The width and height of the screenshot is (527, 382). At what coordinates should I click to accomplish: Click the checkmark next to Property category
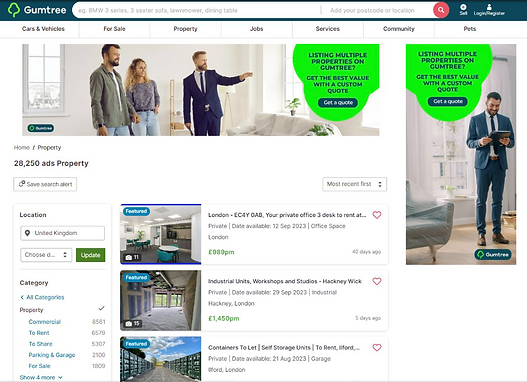(x=101, y=308)
